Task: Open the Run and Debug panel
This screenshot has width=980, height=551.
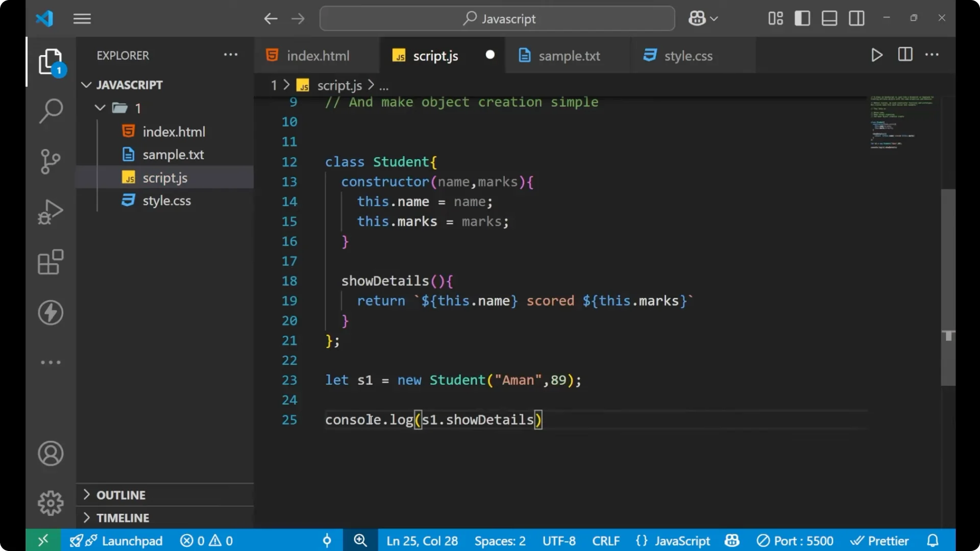Action: point(50,211)
